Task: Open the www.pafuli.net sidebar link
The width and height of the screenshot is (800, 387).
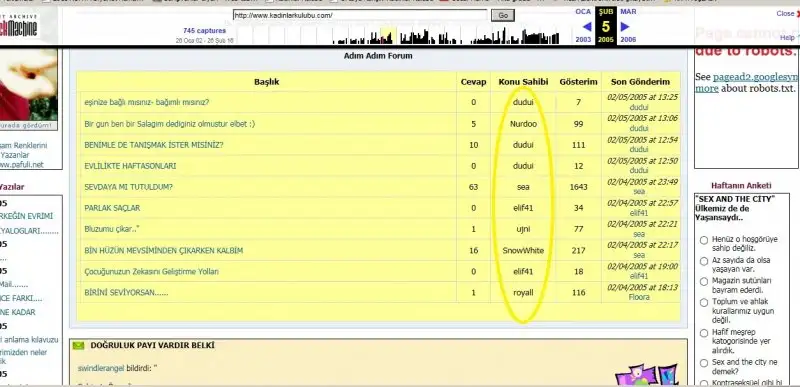Action: click(22, 165)
